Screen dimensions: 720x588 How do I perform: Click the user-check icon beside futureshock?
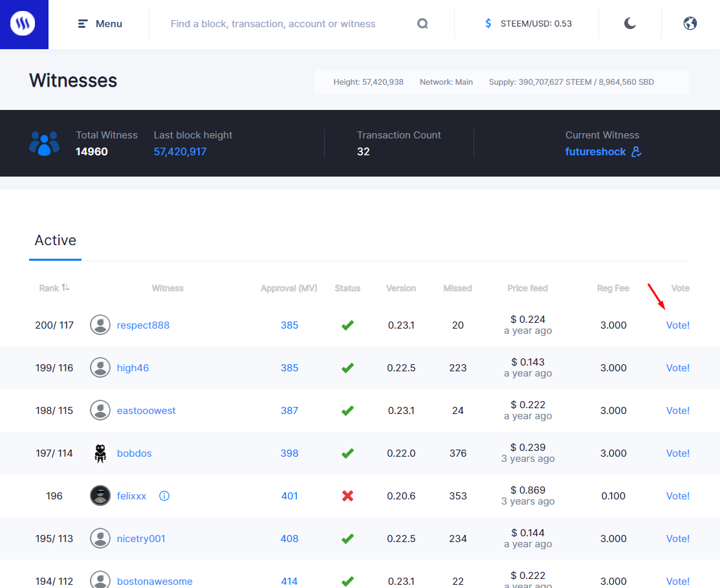tap(637, 151)
